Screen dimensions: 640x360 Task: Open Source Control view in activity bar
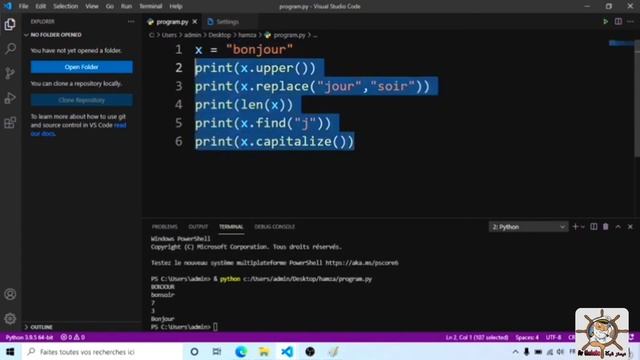[x=10, y=73]
